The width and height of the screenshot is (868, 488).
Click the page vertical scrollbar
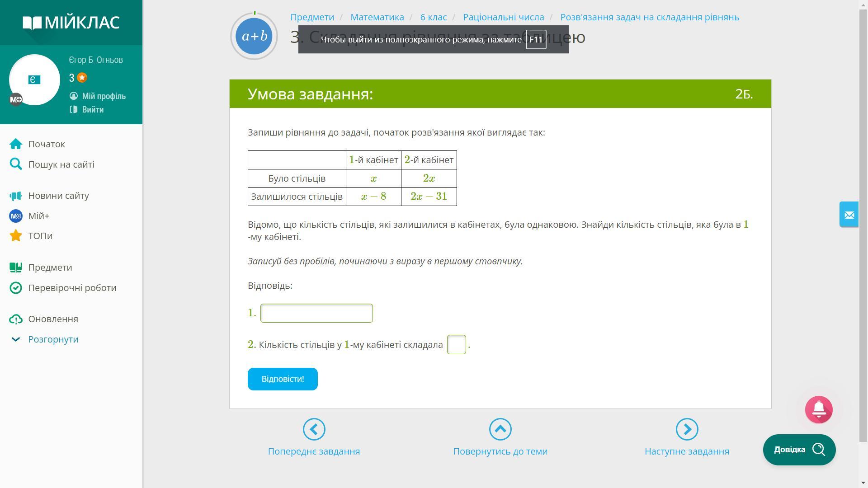coord(863,226)
